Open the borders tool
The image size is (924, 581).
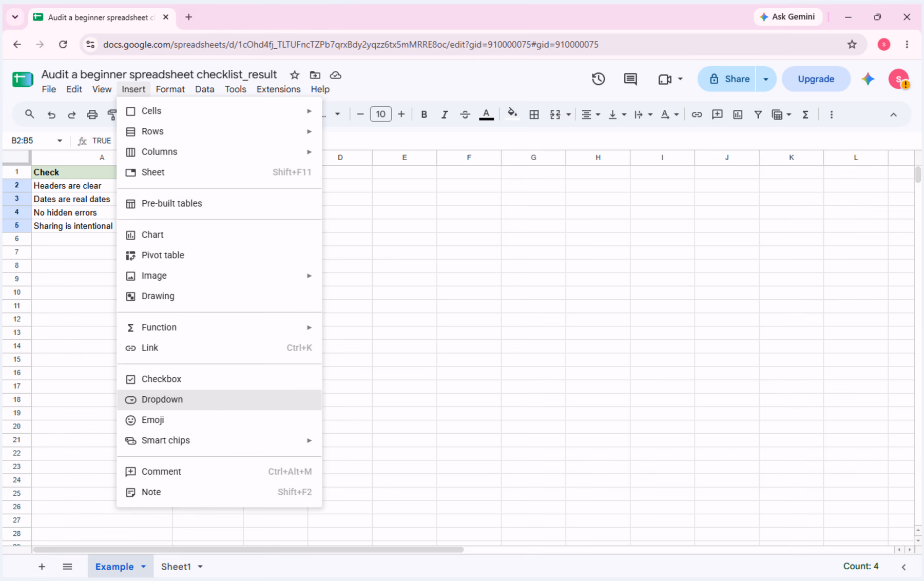tap(534, 114)
